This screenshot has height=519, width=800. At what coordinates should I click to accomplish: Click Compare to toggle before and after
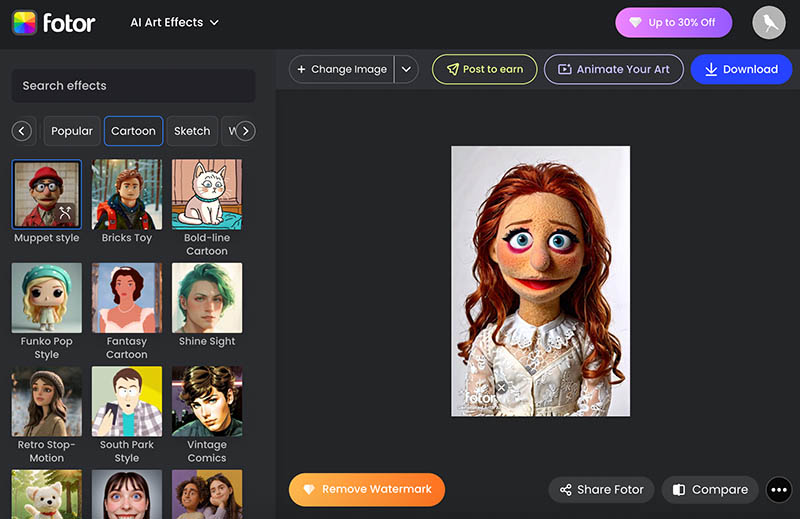point(710,489)
